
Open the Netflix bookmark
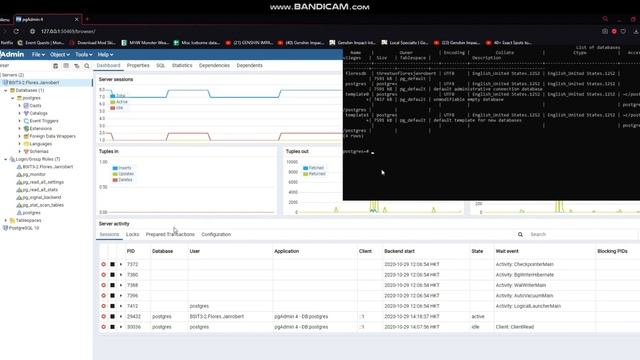click(7, 42)
